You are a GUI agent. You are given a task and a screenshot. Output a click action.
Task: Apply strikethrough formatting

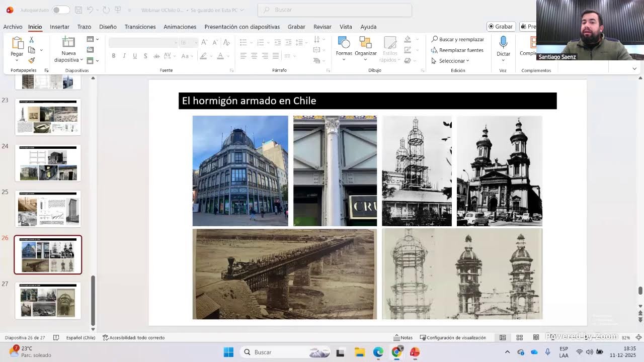coord(156,56)
